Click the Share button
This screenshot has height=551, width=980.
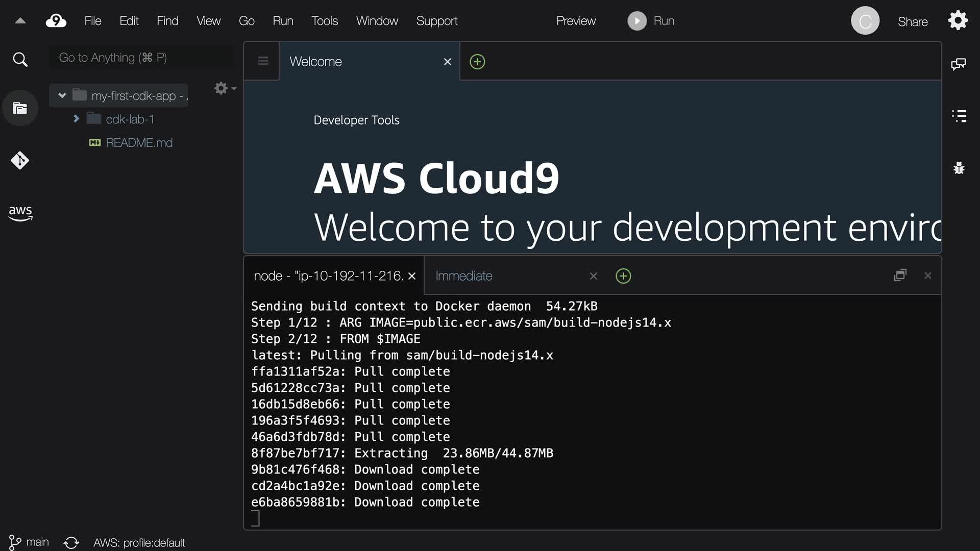[x=912, y=21]
